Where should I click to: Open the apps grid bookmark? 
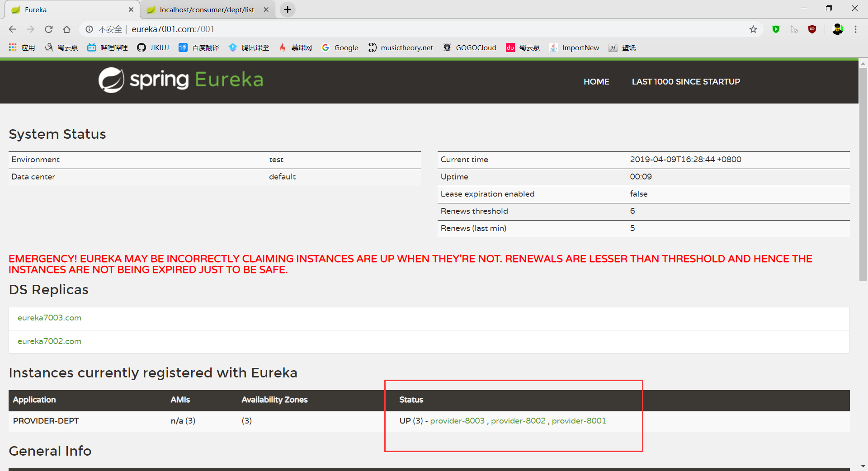click(x=22, y=47)
